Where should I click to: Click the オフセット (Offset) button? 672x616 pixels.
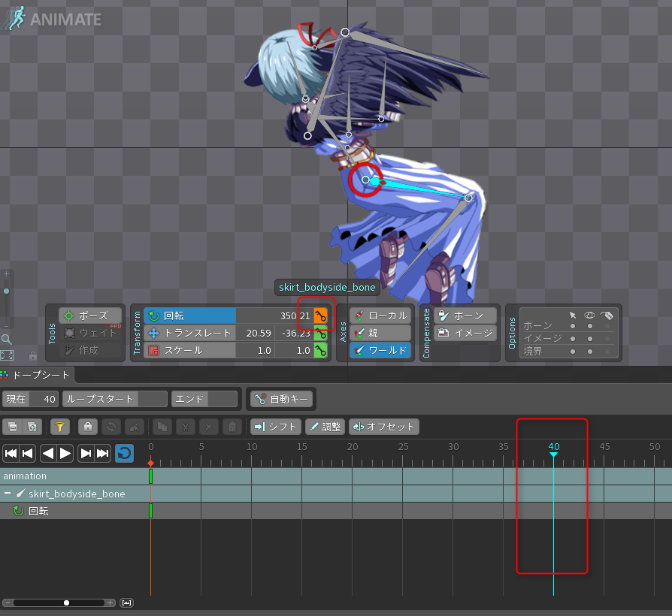pos(384,427)
